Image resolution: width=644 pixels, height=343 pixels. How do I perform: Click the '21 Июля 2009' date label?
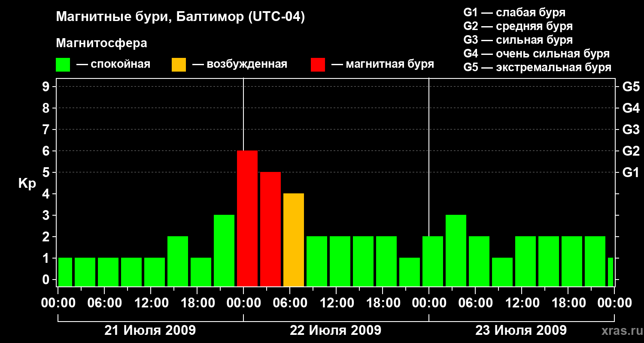coord(150,331)
